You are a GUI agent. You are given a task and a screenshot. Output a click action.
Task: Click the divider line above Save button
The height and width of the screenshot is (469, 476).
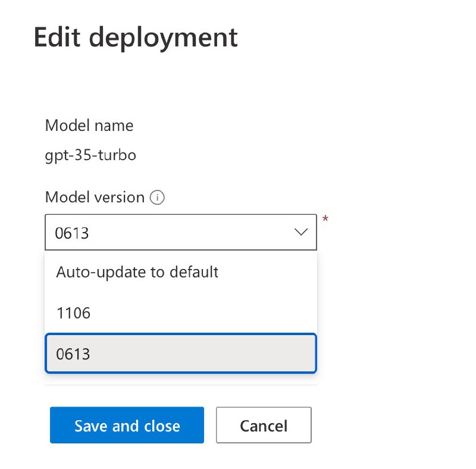click(180, 384)
